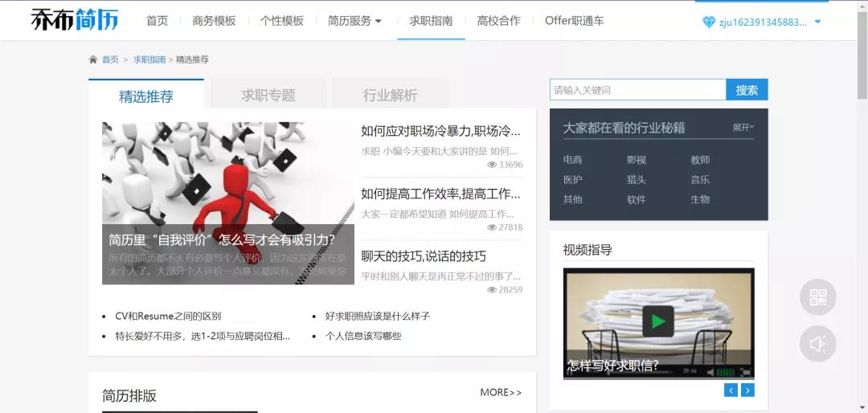Open the QR code floating button

(x=817, y=297)
